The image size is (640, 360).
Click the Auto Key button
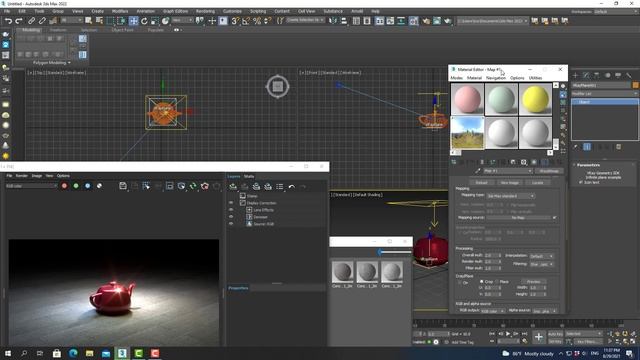click(x=555, y=334)
